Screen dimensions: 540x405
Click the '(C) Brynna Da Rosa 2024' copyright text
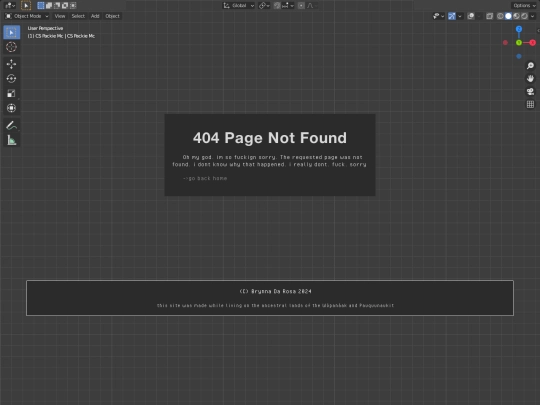click(x=276, y=291)
